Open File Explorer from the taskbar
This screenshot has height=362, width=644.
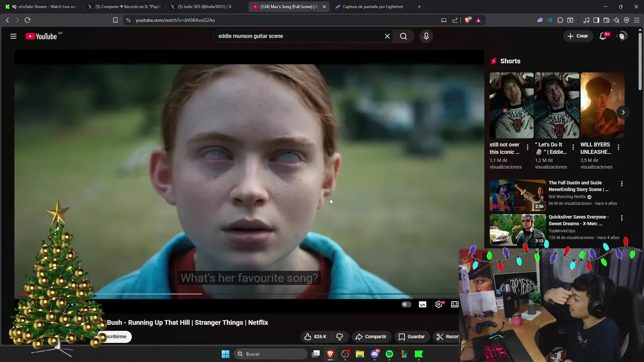(x=360, y=354)
